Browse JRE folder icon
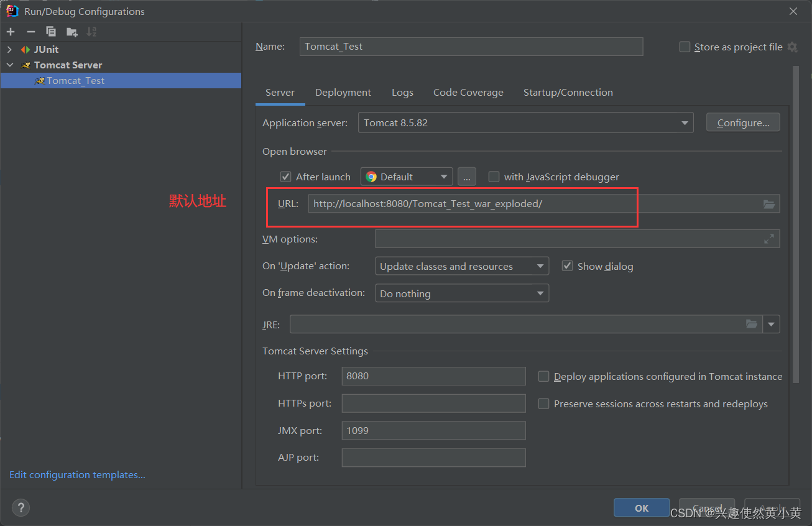This screenshot has width=812, height=526. click(x=752, y=324)
